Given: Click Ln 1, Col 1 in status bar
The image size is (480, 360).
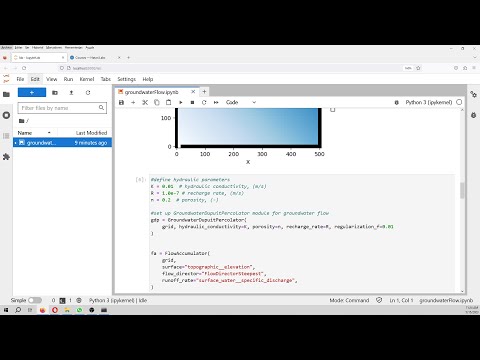Looking at the screenshot, I should click(401, 300).
